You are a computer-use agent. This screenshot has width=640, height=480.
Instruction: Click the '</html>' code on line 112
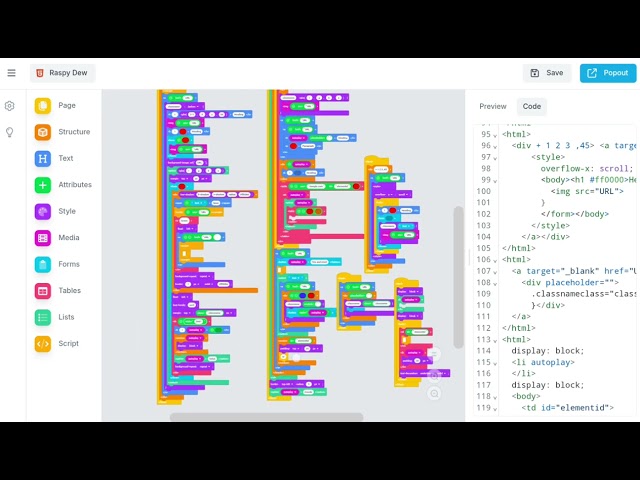pos(518,328)
